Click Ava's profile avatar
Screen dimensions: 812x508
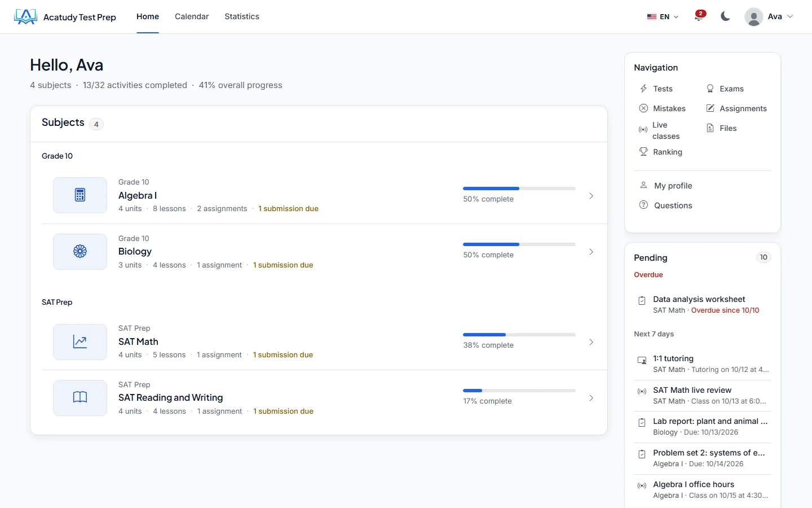(753, 16)
